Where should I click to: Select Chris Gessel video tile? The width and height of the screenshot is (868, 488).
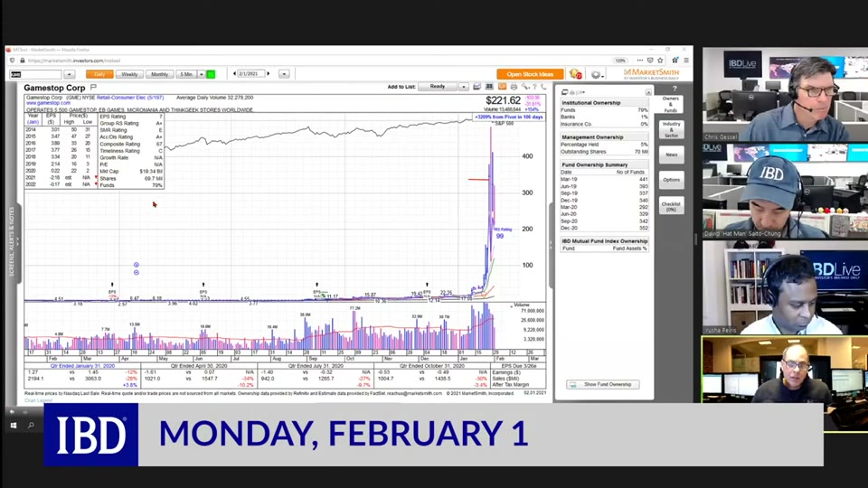(785, 95)
